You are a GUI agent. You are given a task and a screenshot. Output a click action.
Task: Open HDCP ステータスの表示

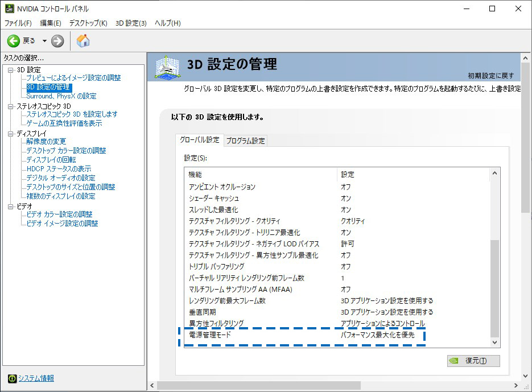59,168
